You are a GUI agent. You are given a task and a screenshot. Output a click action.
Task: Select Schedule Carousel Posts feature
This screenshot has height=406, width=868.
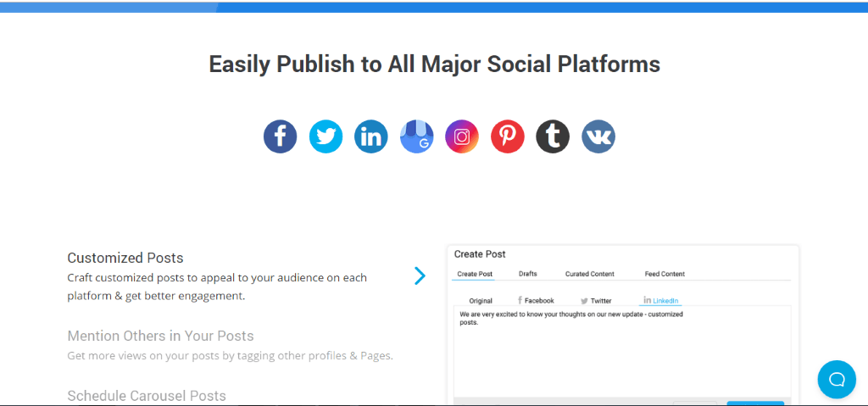(x=147, y=396)
